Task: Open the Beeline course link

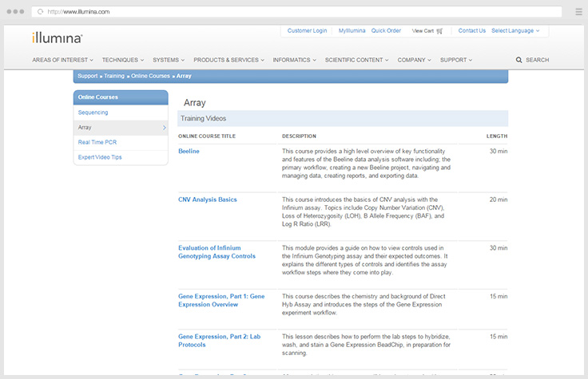Action: click(x=189, y=151)
